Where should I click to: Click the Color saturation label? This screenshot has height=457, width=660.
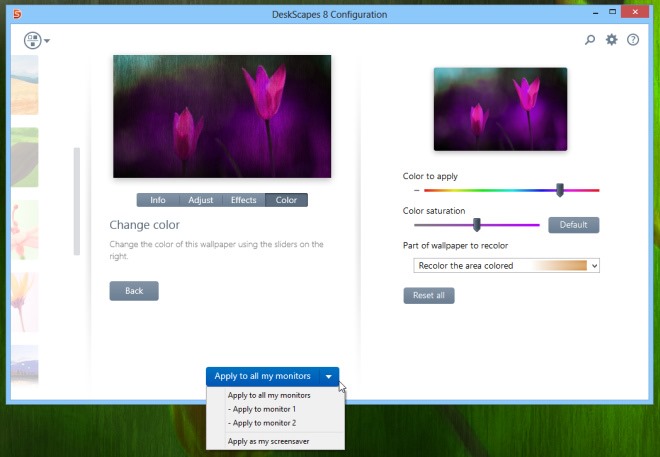434,211
